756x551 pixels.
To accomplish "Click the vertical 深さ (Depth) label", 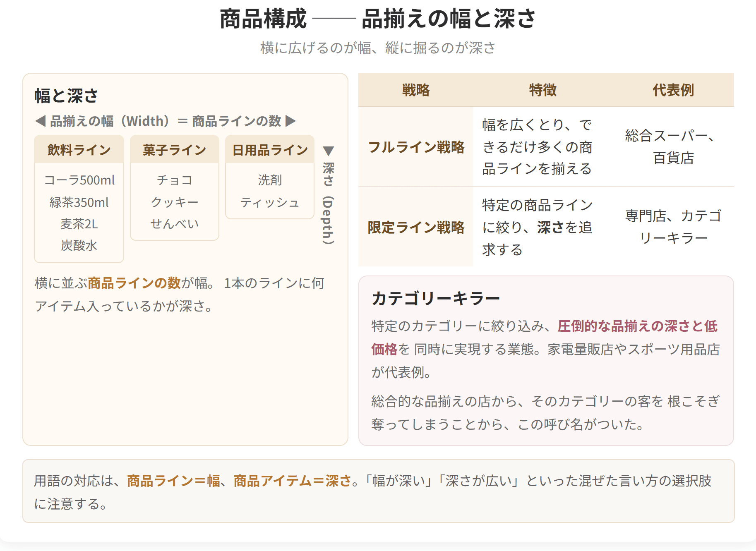I will click(328, 203).
